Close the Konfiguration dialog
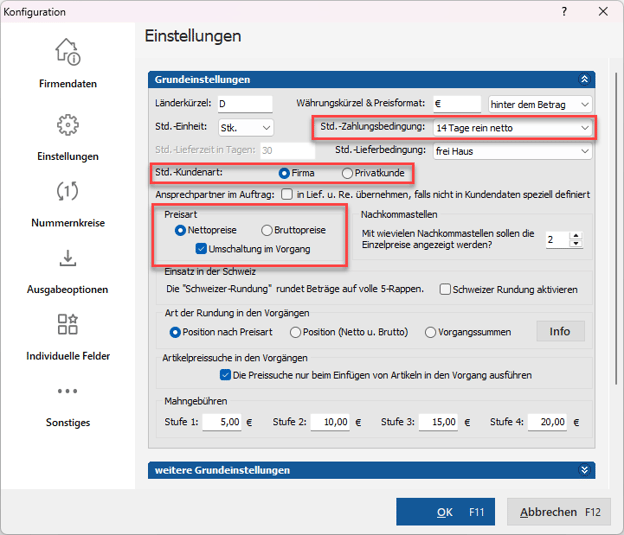The height and width of the screenshot is (535, 624). click(x=603, y=12)
